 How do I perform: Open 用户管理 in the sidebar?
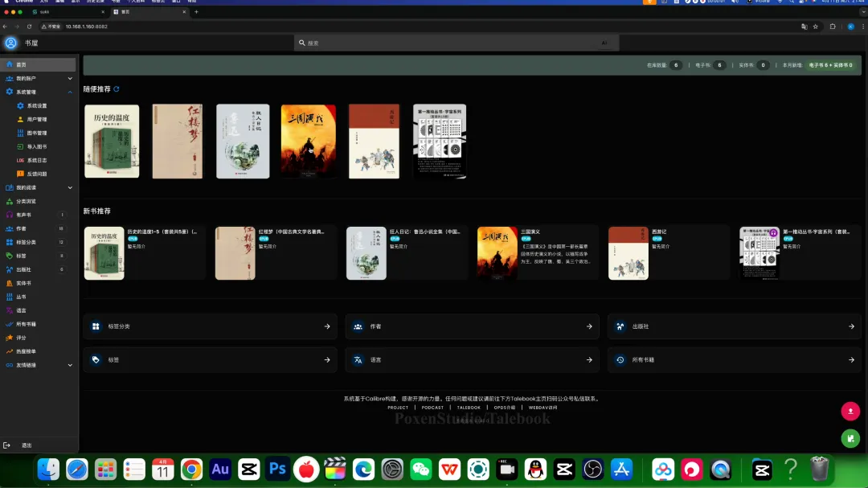(39, 119)
